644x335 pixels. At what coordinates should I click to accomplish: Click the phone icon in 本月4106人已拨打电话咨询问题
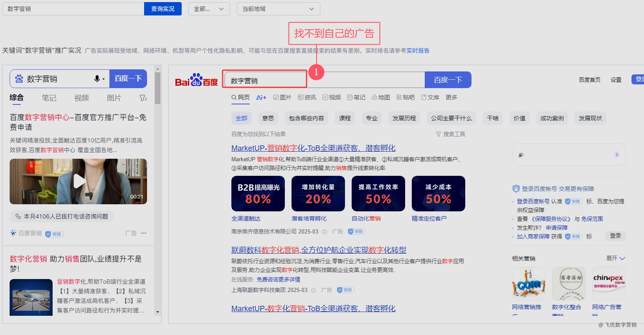pos(18,216)
